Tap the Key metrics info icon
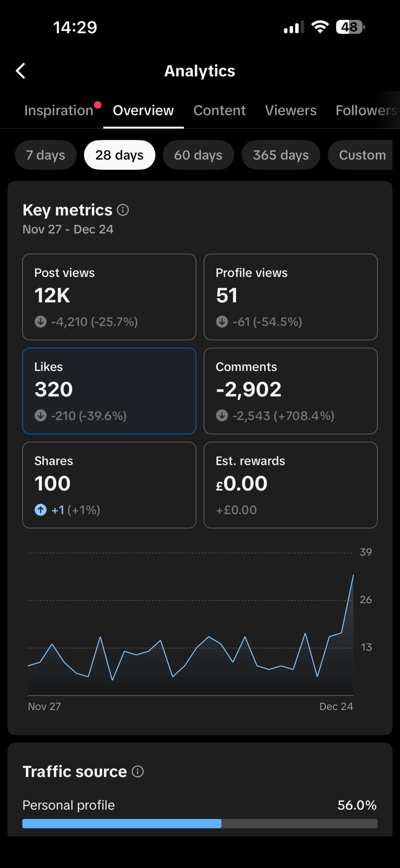 (123, 210)
